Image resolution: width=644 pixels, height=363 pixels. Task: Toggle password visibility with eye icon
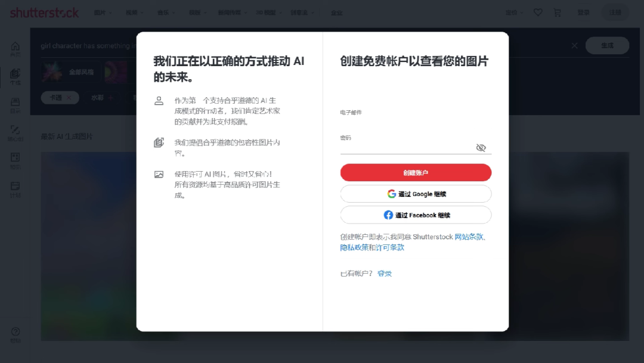(481, 148)
